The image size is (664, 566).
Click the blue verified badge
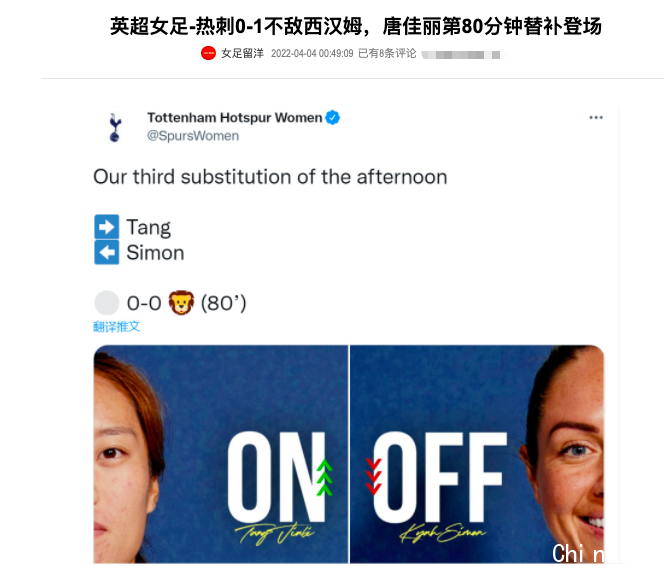332,118
